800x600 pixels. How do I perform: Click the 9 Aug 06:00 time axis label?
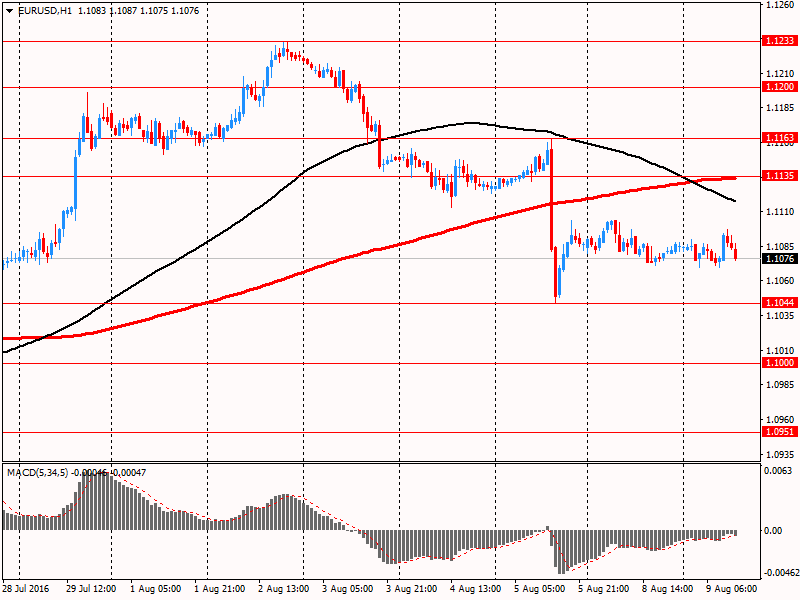(732, 589)
